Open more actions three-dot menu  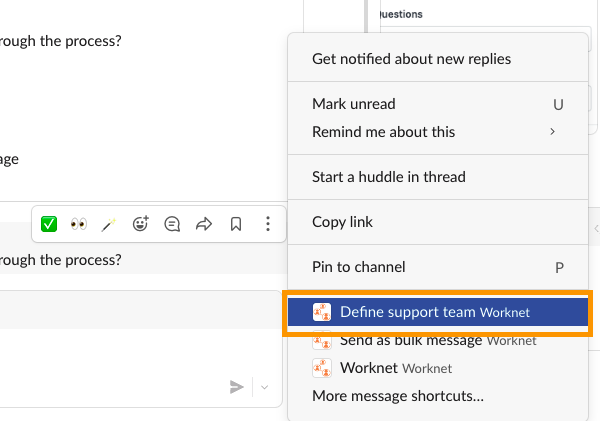pyautogui.click(x=268, y=224)
